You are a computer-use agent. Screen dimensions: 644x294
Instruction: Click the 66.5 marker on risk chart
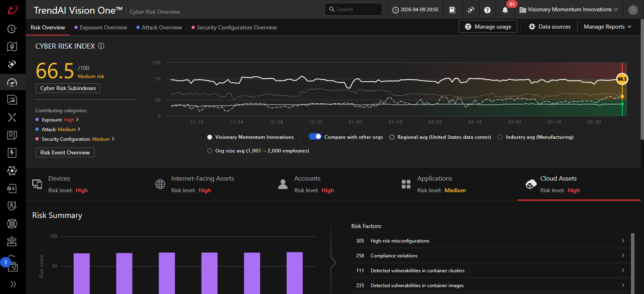pos(622,79)
